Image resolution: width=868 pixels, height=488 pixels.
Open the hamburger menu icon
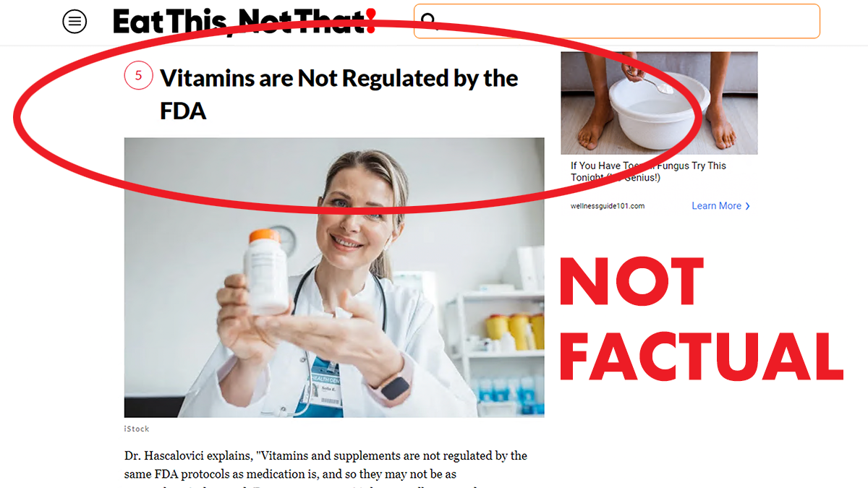[x=75, y=22]
